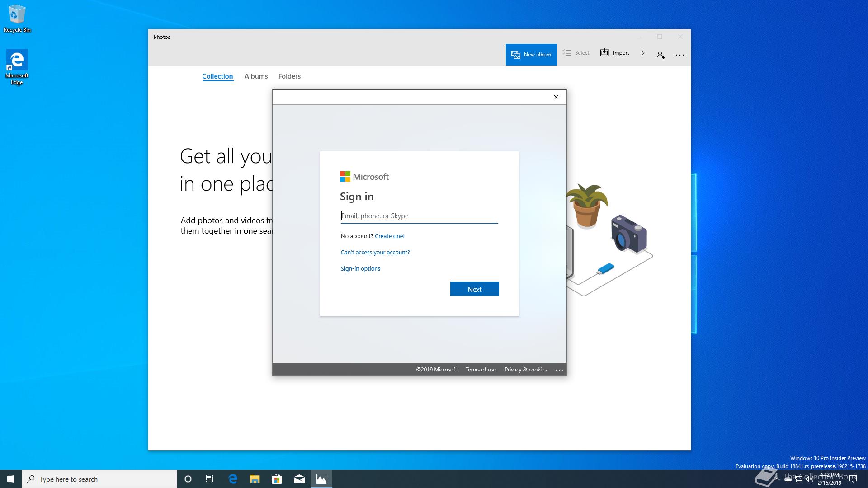Click the Cortana circle icon
868x488 pixels.
click(x=188, y=479)
